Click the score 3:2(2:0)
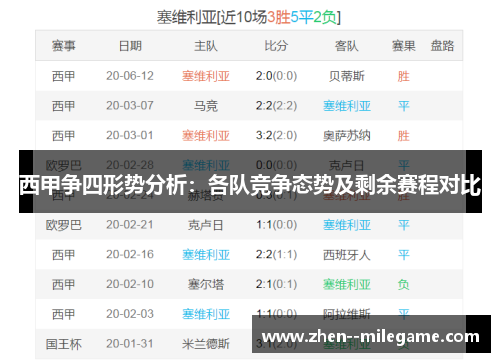The height and width of the screenshot is (362, 500). coord(276,135)
